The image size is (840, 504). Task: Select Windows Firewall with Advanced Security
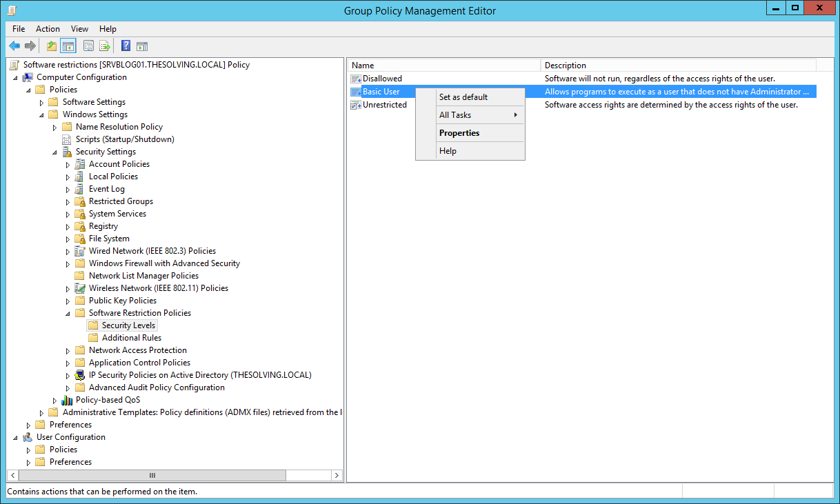(164, 263)
